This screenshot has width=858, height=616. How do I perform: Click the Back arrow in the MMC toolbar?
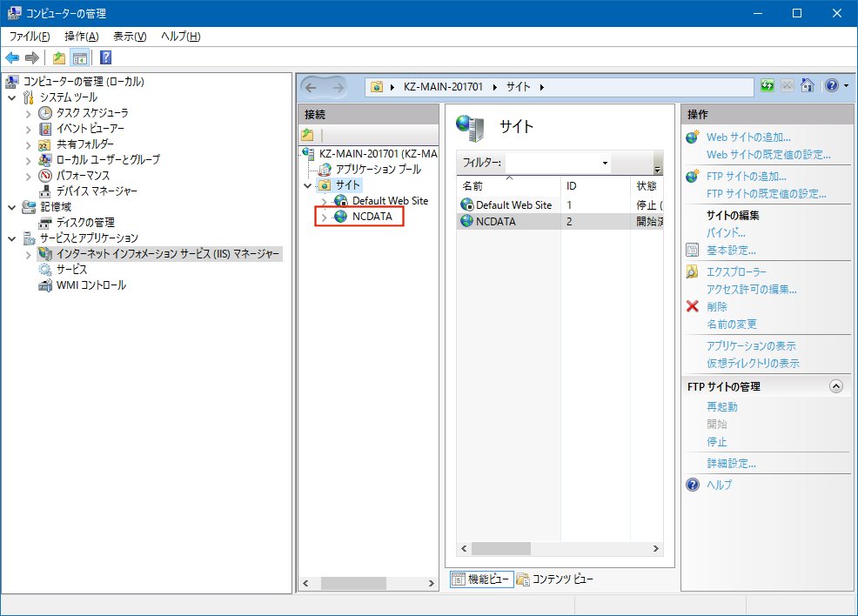(x=12, y=57)
